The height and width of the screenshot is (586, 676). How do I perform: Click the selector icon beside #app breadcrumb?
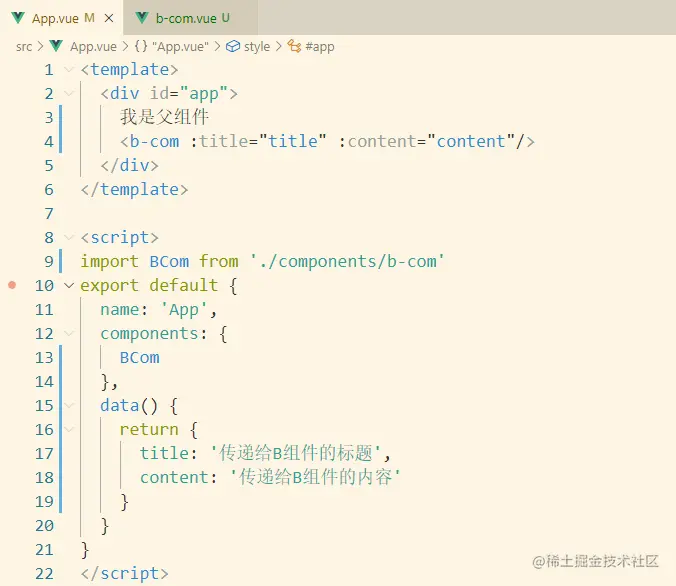click(x=294, y=46)
